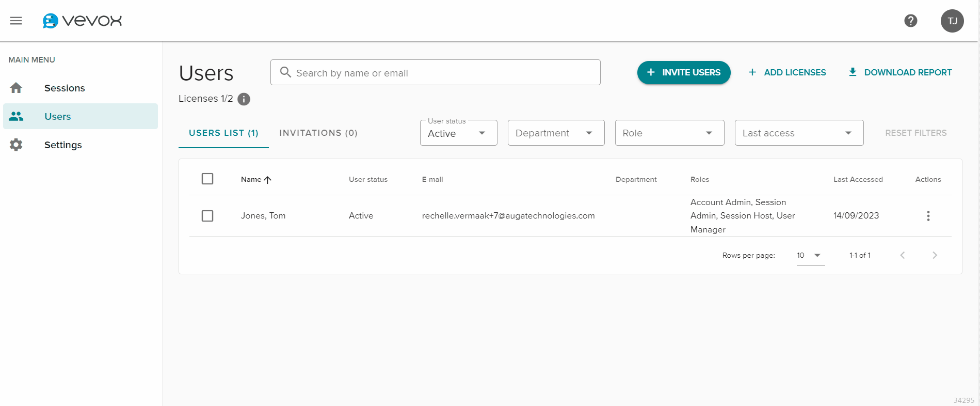
Task: Click the Vevox logo
Action: [82, 21]
